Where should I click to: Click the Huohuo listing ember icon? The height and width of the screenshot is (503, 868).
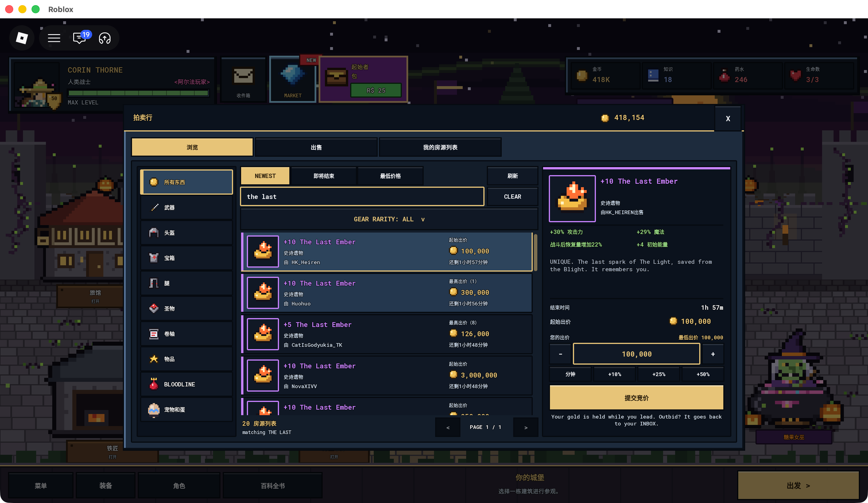pyautogui.click(x=263, y=293)
